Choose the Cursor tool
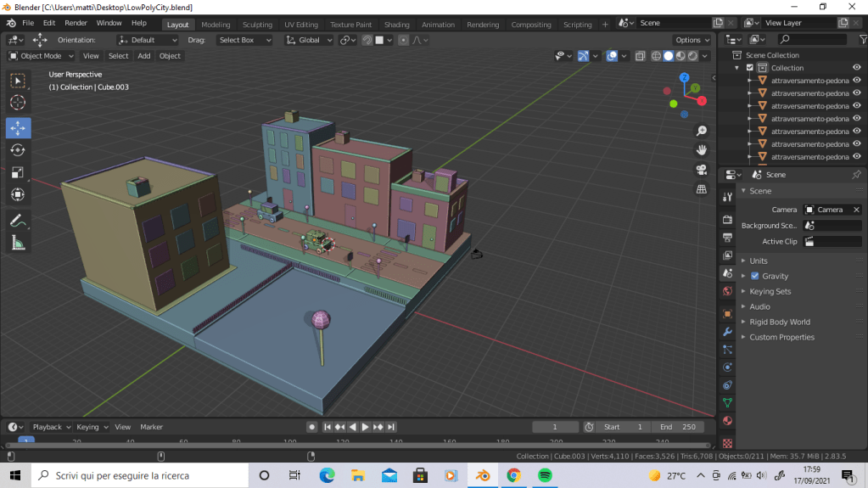Screen dimensions: 868x488 (x=18, y=103)
